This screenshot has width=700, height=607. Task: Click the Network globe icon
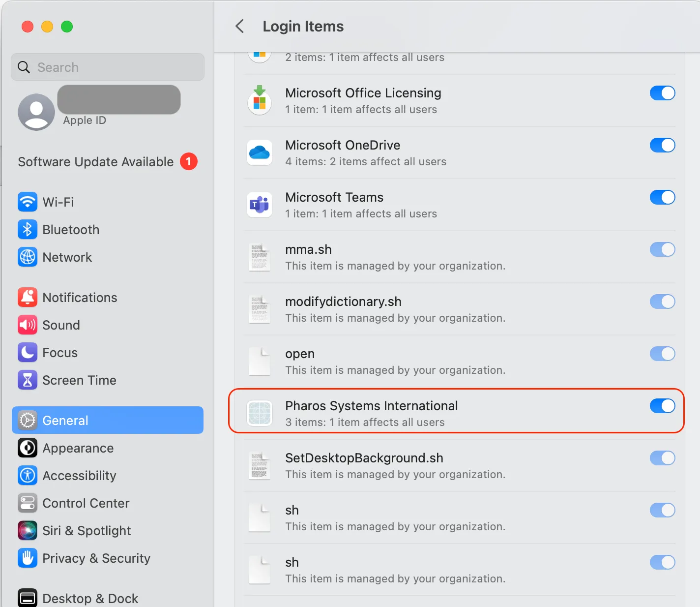[28, 257]
